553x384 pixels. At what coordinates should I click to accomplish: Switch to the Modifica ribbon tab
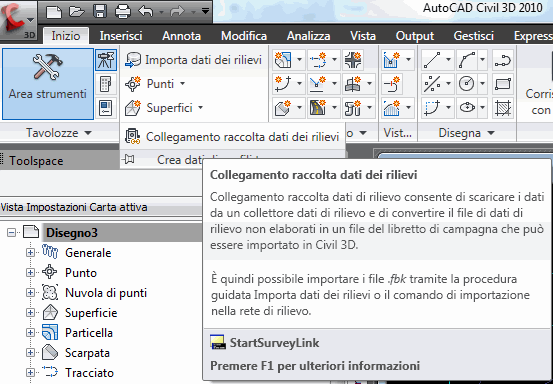244,36
